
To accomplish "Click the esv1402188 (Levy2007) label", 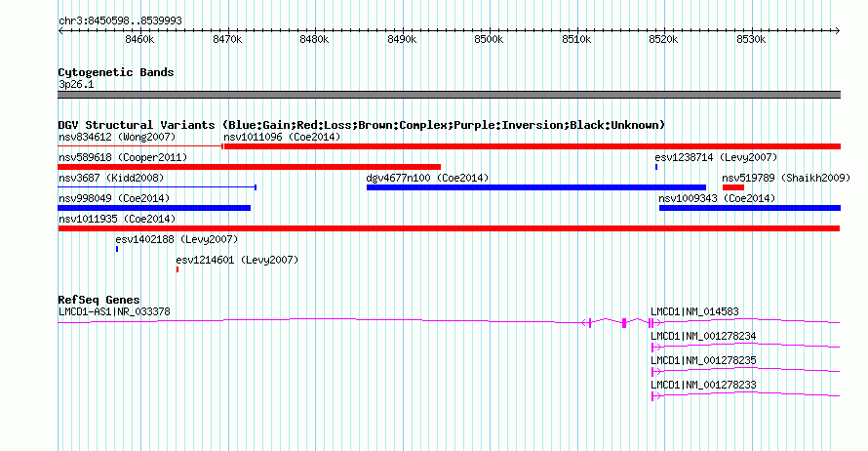I will [x=177, y=239].
